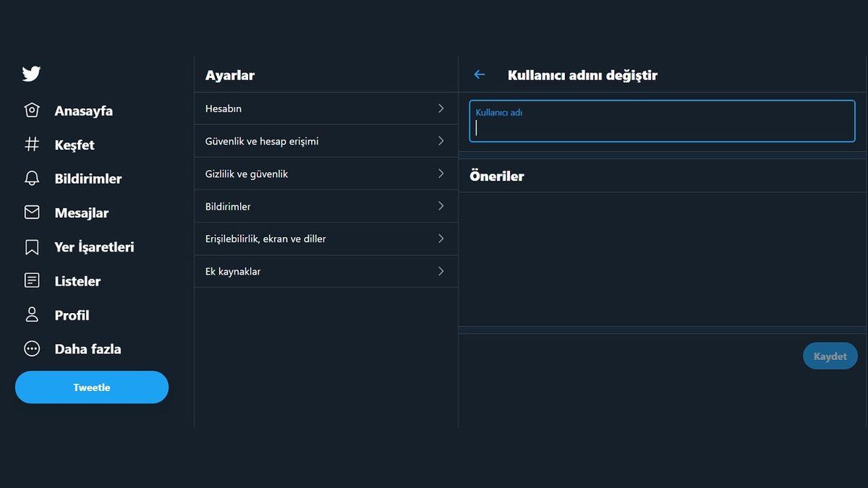The image size is (868, 488).
Task: Expand Gizlilik ve güvenlik via its chevron
Action: (441, 174)
